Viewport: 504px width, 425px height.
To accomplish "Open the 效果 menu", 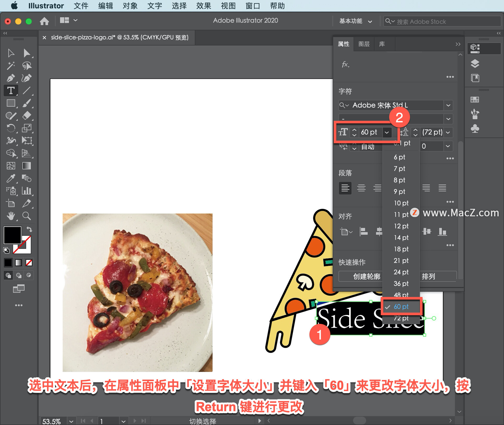I will 203,6.
